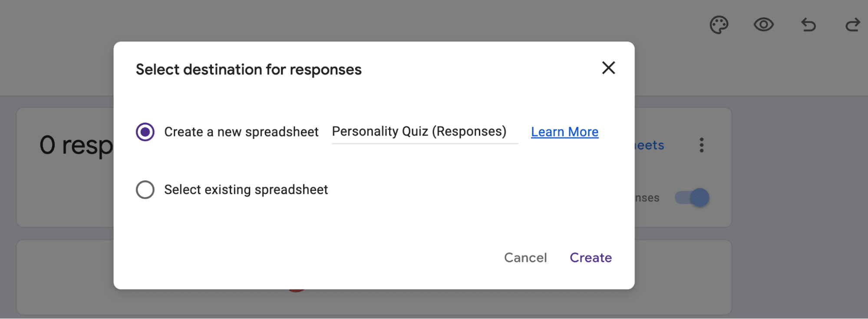Viewport: 868px width, 319px height.
Task: Choose the Select existing spreadsheet option
Action: pyautogui.click(x=145, y=189)
